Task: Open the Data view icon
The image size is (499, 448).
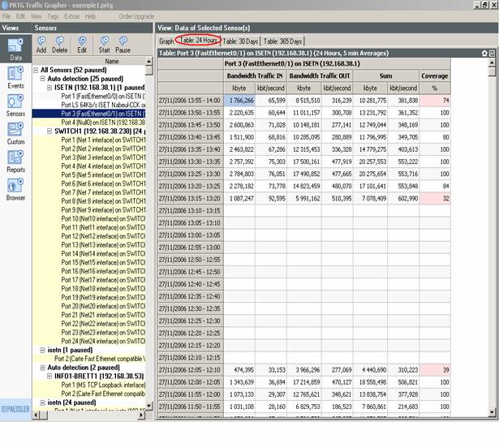Action: click(x=15, y=48)
